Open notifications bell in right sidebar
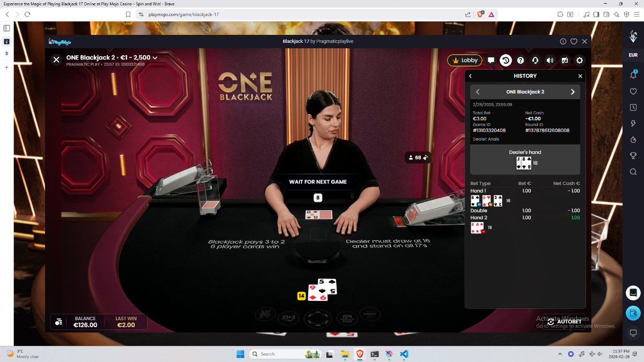This screenshot has height=362, width=644. pos(633,75)
